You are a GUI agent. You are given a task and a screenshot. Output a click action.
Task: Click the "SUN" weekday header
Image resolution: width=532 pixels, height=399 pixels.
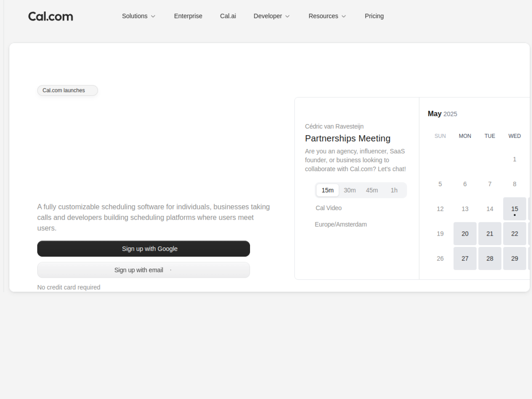440,136
